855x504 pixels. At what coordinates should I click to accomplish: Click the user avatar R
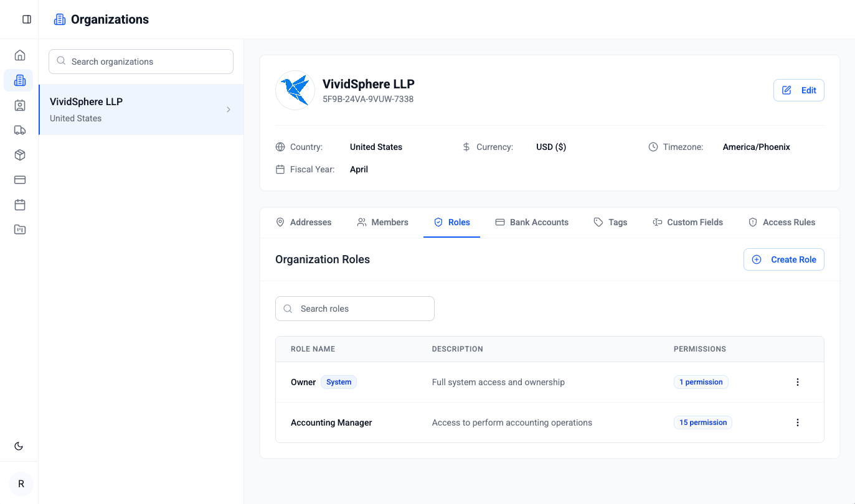[x=21, y=483]
